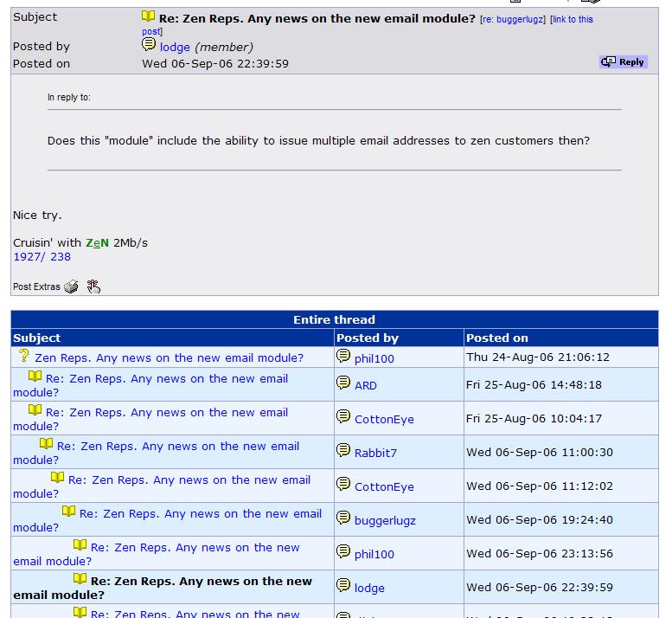Image resolution: width=672 pixels, height=618 pixels.
Task: Open CottonEye's profile in the 10:04:17 row
Action: [x=384, y=420]
